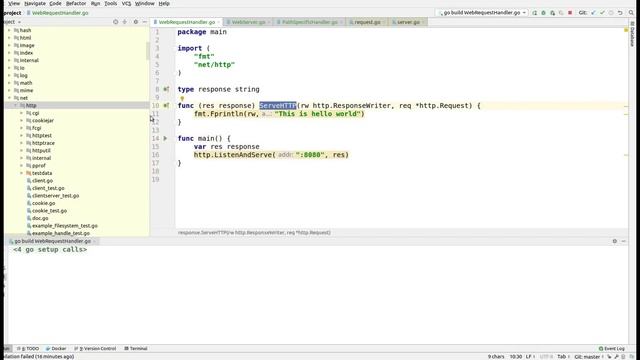The height and width of the screenshot is (360, 640).
Task: Expand folded '4 go setup calls' output
Action: click(50, 249)
